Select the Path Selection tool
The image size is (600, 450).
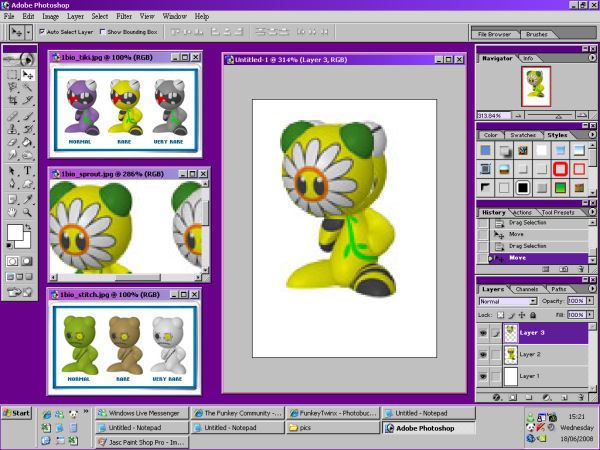[13, 171]
